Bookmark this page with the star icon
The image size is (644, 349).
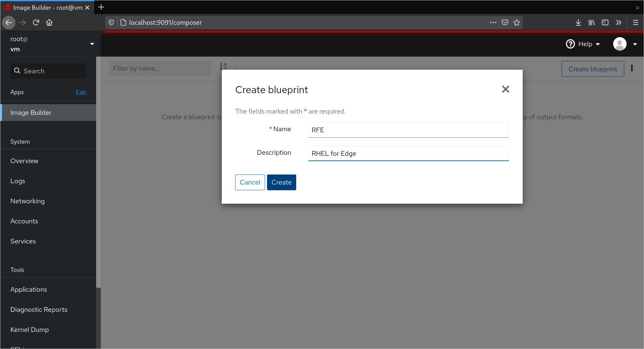click(x=517, y=22)
